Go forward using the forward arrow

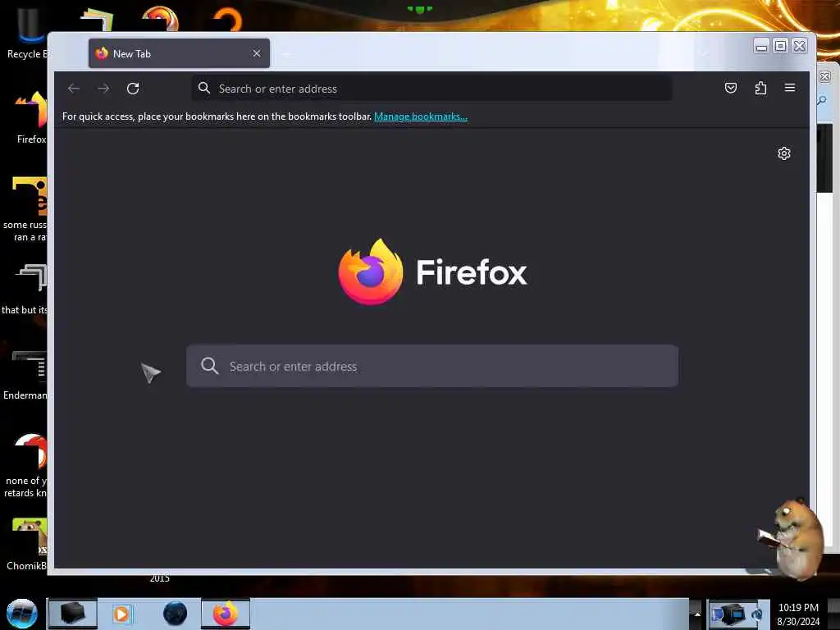click(103, 89)
